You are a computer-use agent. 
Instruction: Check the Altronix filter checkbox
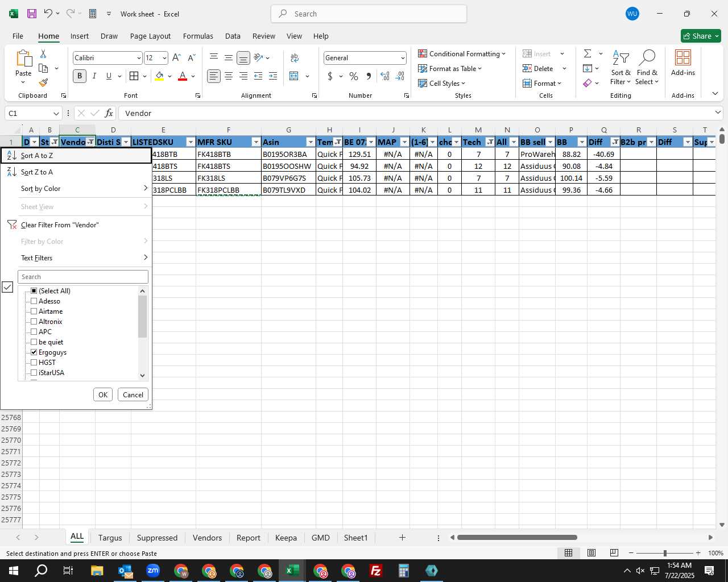pyautogui.click(x=34, y=321)
